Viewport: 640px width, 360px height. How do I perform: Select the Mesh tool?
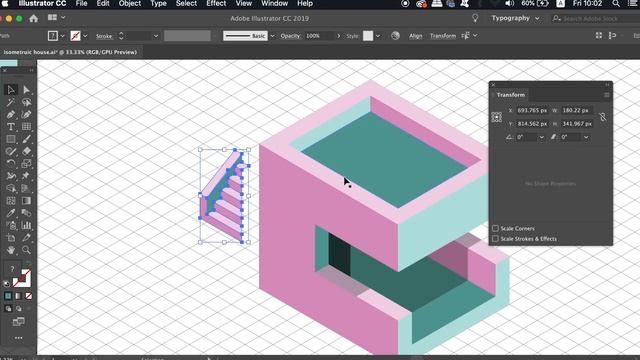click(x=11, y=201)
